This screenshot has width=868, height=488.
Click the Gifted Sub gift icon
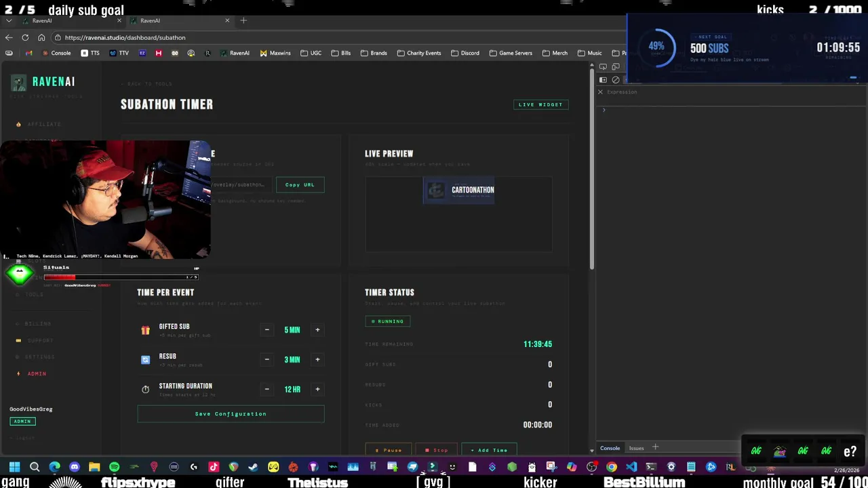pos(145,330)
